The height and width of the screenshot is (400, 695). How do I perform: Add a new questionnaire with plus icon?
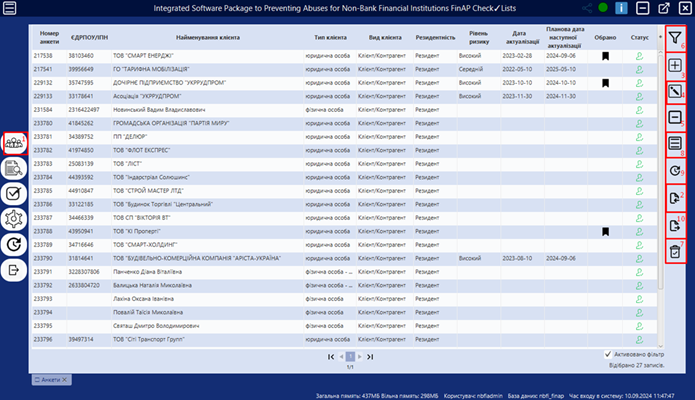click(x=675, y=66)
